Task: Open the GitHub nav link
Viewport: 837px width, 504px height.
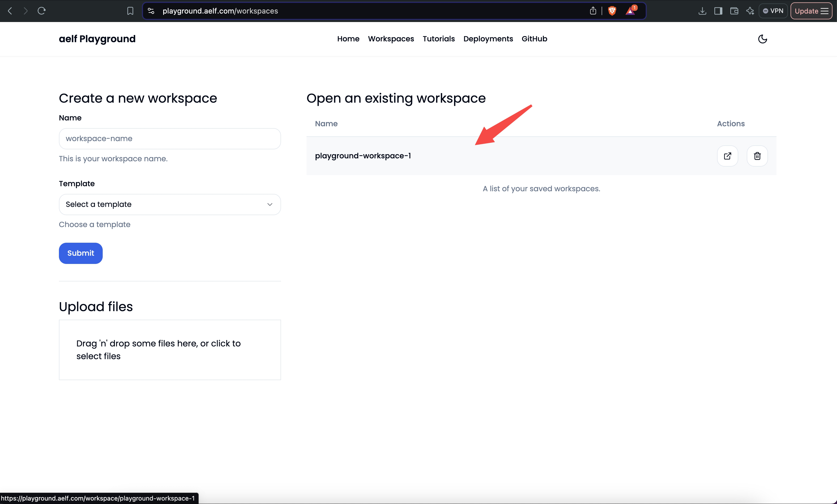Action: click(x=534, y=39)
